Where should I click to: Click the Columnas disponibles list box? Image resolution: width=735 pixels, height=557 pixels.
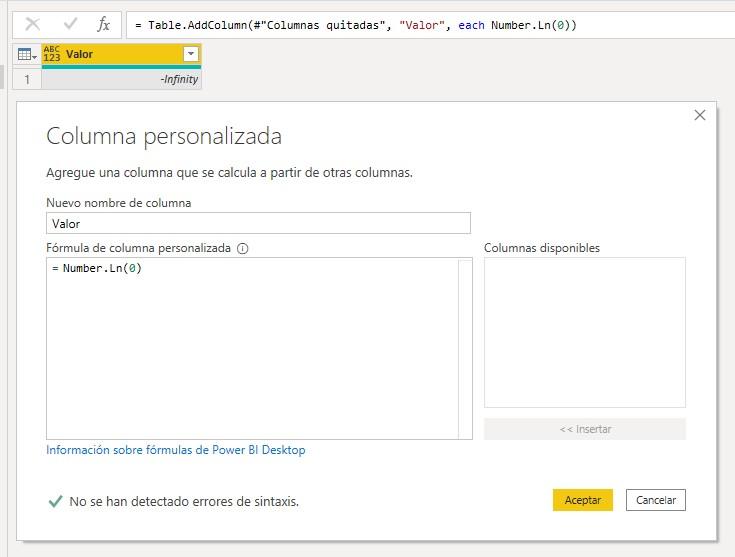click(x=585, y=332)
